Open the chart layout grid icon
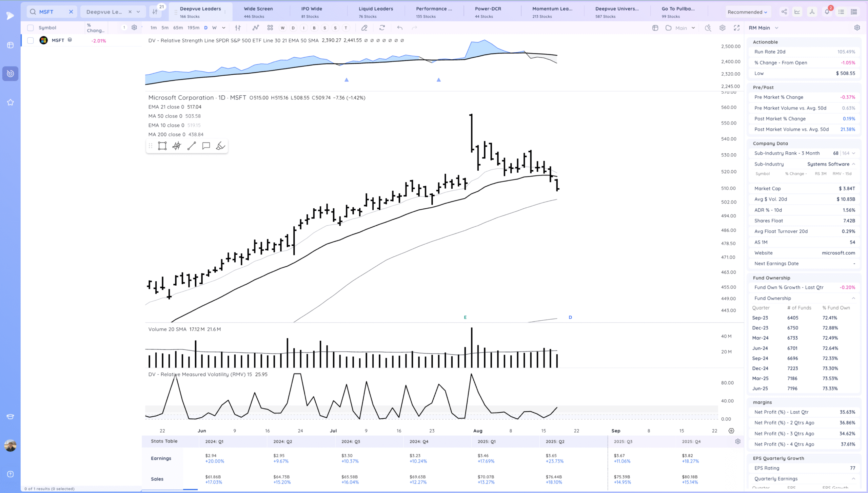 (655, 28)
